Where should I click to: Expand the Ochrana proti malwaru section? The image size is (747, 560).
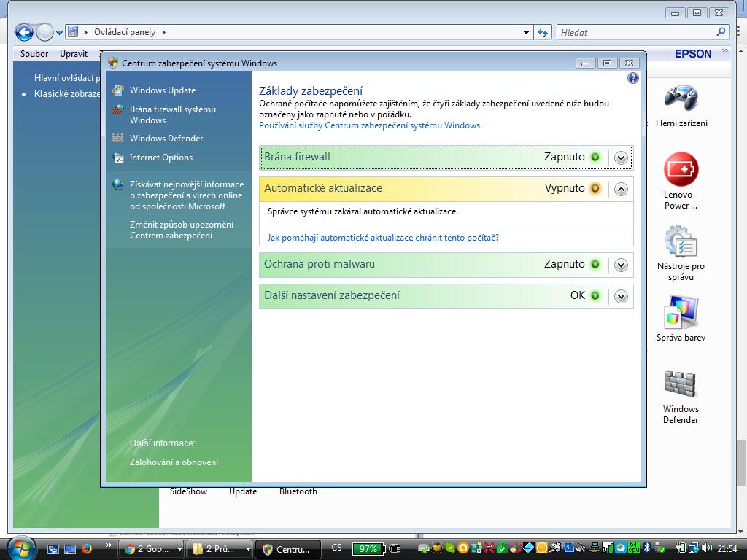[x=620, y=265]
